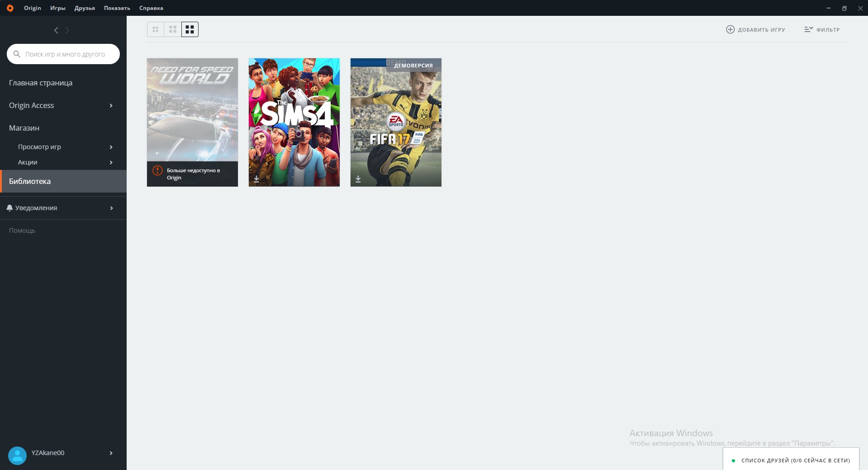
Task: Switch to small tile grid view
Action: click(156, 29)
